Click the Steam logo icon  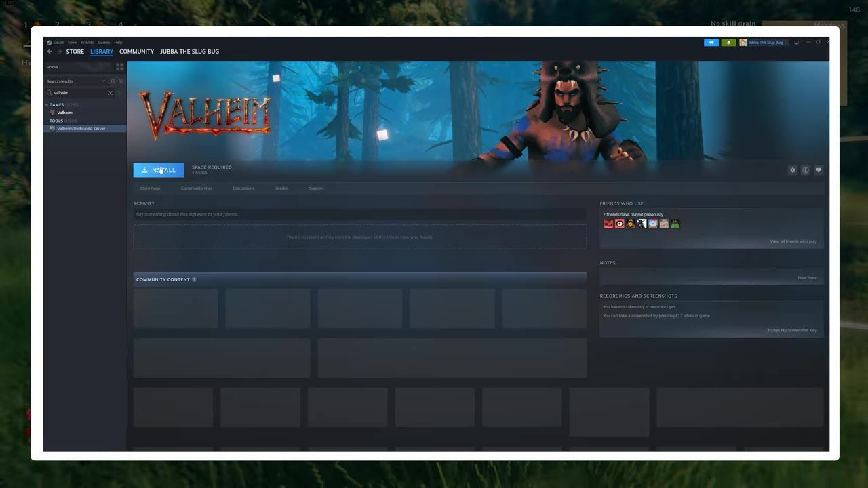tap(50, 43)
